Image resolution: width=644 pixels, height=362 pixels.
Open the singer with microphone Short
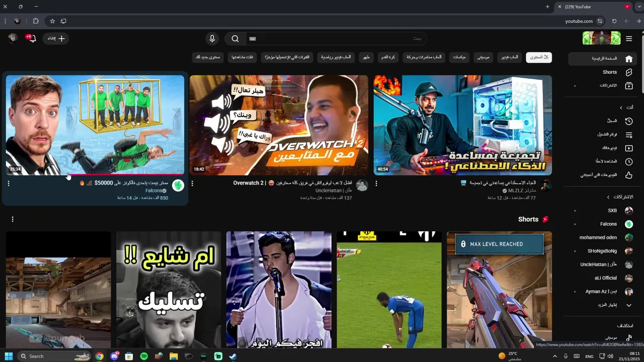point(279,290)
